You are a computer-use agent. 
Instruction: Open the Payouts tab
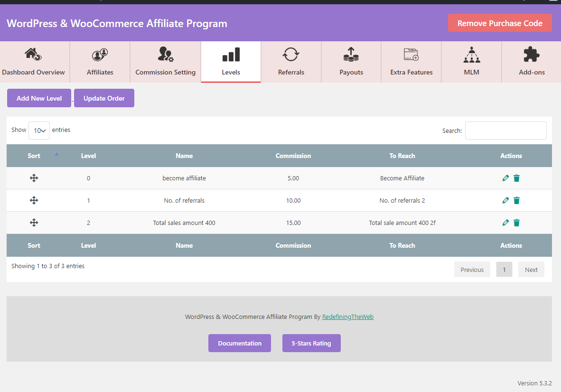pyautogui.click(x=351, y=62)
